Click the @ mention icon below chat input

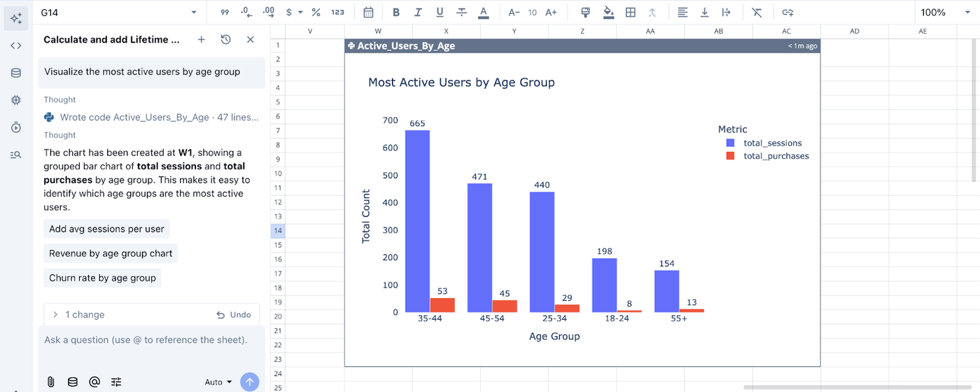[94, 382]
